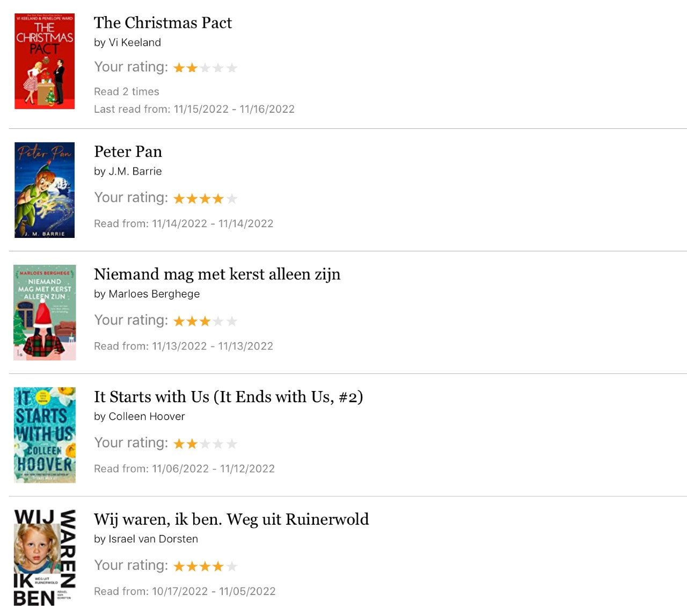Screen dimensions: 687x616
Task: Open Wij waren, ik ben. Weg uit Ruinerwold
Action: [x=231, y=519]
